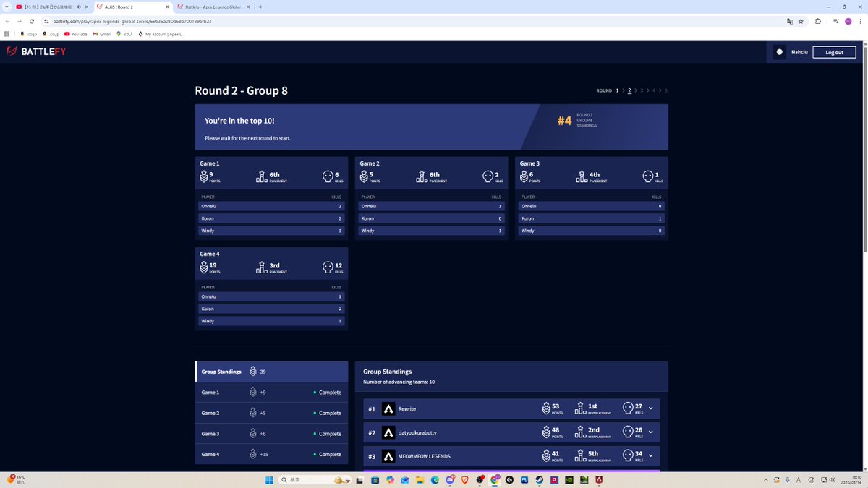Click the datyoukurabuttv team logo

388,432
